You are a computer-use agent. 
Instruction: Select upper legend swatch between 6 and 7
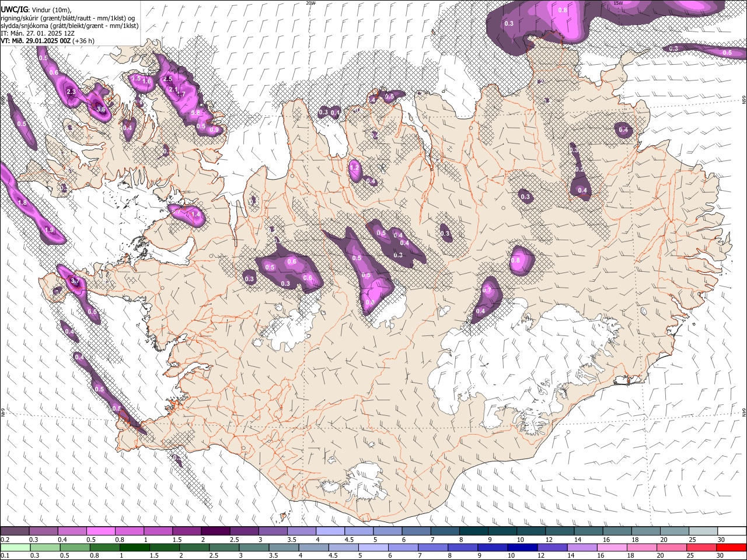[416, 531]
